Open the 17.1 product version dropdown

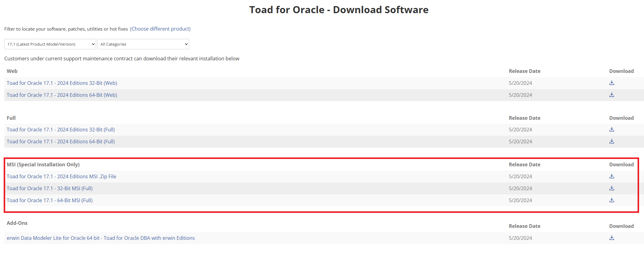50,44
